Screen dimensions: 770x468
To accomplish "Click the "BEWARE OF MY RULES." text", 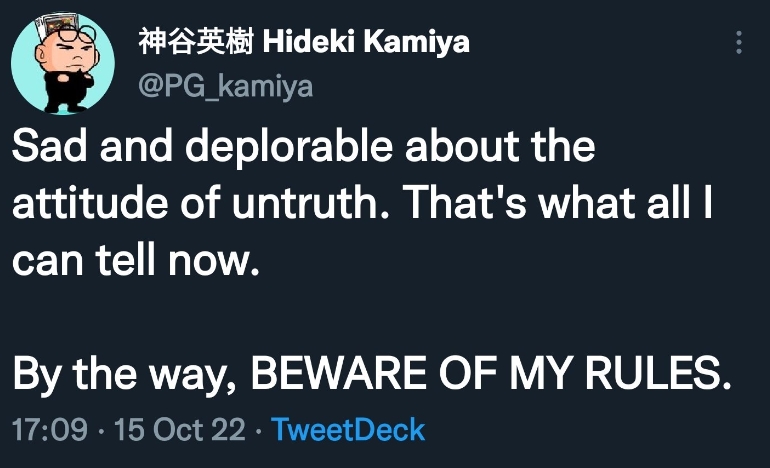I will (x=491, y=373).
